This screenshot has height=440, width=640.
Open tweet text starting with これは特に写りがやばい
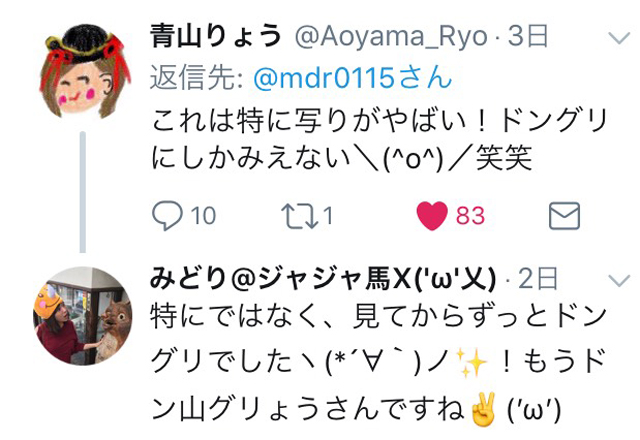pyautogui.click(x=379, y=139)
